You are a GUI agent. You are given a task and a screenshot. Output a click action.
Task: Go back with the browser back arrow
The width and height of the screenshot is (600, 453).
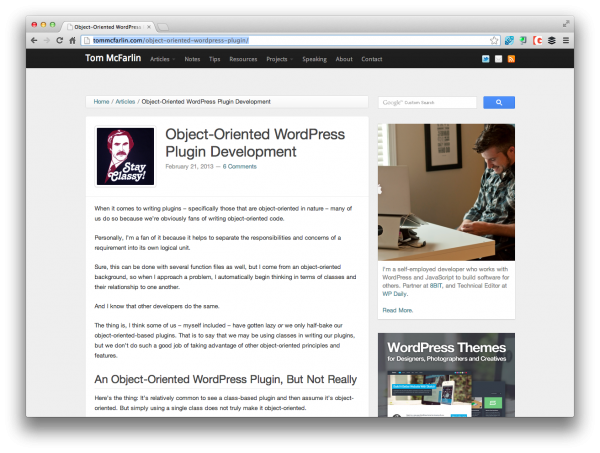34,40
